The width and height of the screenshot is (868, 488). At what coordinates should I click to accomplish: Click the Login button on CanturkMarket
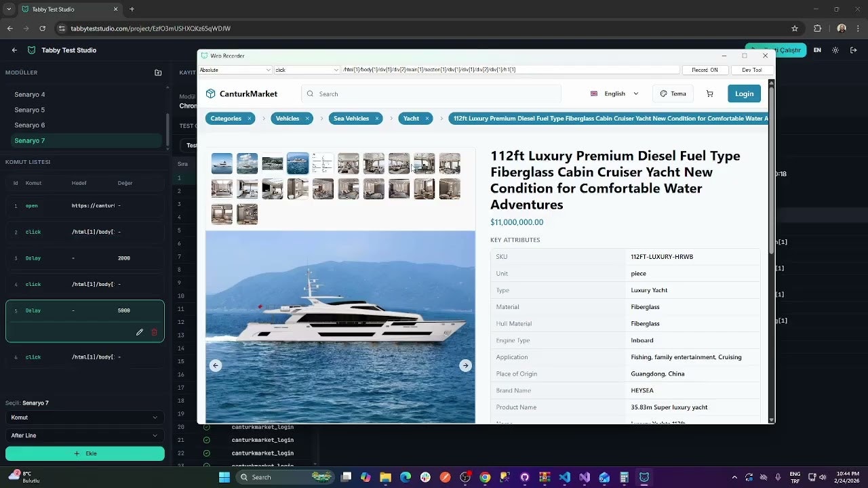(744, 94)
